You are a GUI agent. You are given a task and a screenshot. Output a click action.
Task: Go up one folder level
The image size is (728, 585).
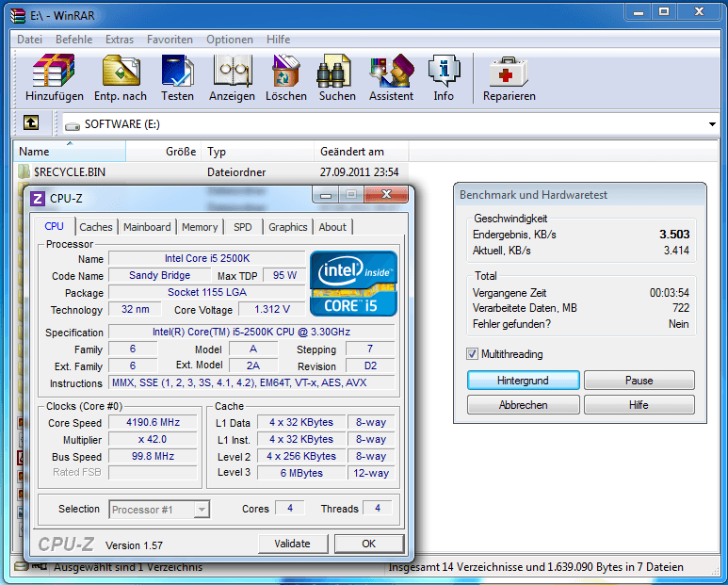(31, 123)
